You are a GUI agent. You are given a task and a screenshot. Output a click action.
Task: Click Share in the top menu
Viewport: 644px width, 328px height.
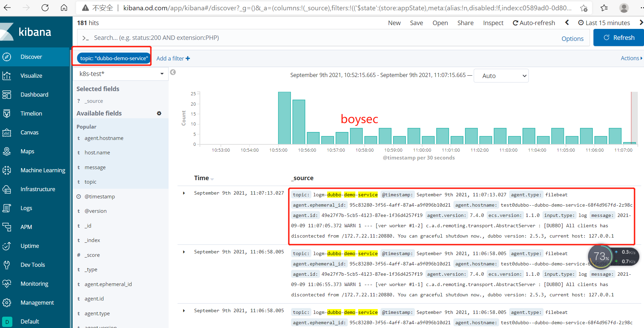(x=465, y=23)
